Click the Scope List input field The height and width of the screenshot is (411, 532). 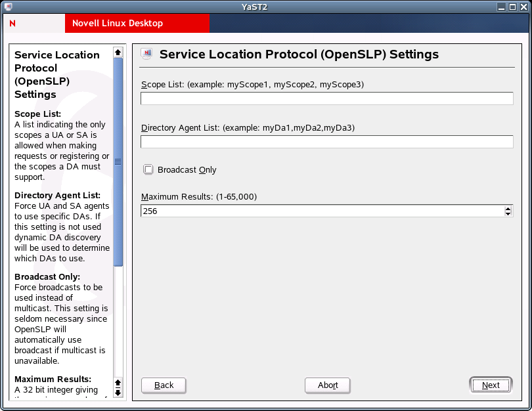coord(326,98)
